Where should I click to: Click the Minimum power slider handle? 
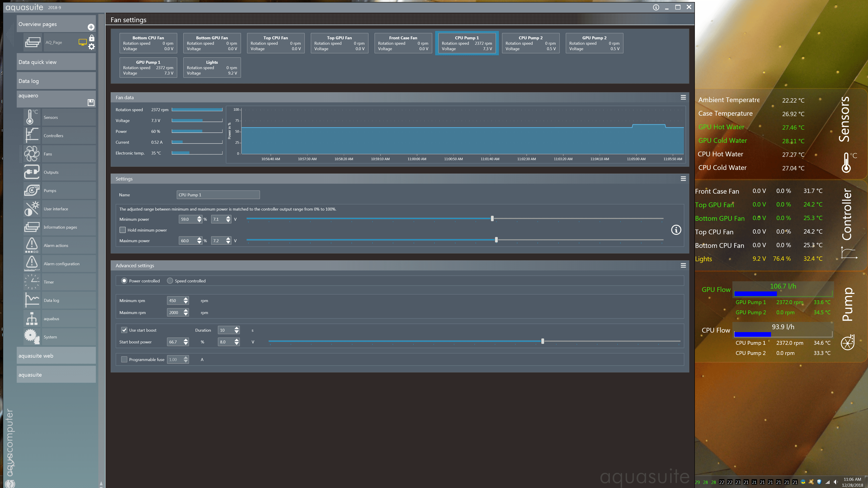pos(492,218)
